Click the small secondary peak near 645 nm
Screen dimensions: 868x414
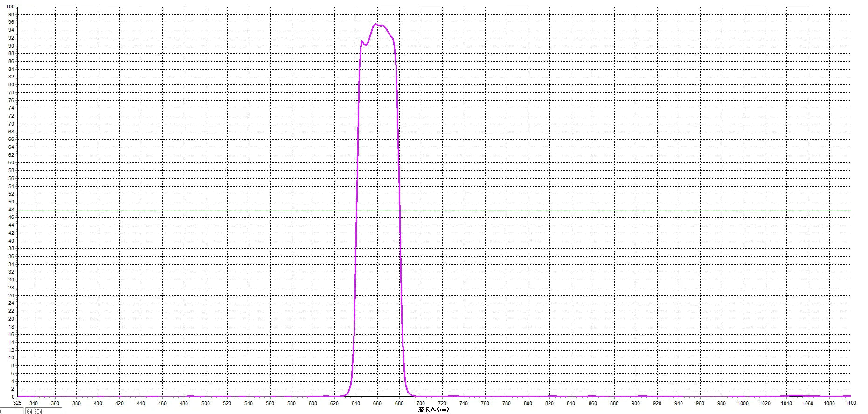point(362,42)
